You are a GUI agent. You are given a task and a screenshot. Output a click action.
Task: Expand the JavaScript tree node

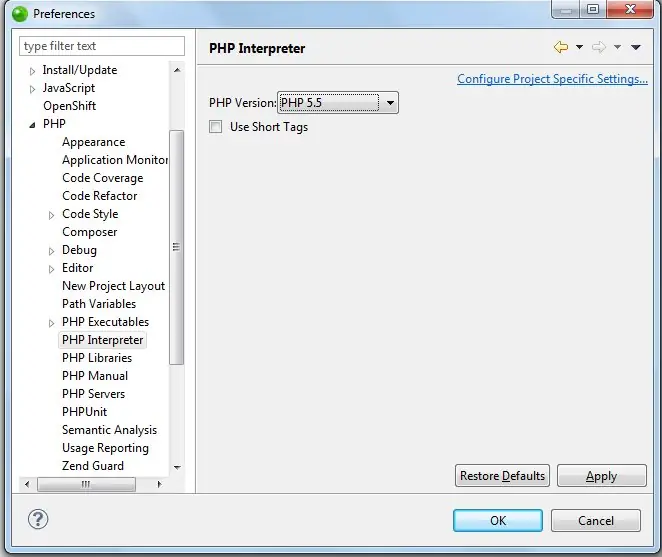[x=32, y=89]
